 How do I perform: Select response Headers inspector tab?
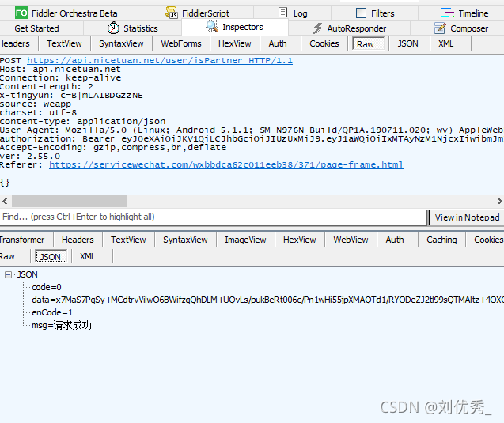(x=78, y=240)
